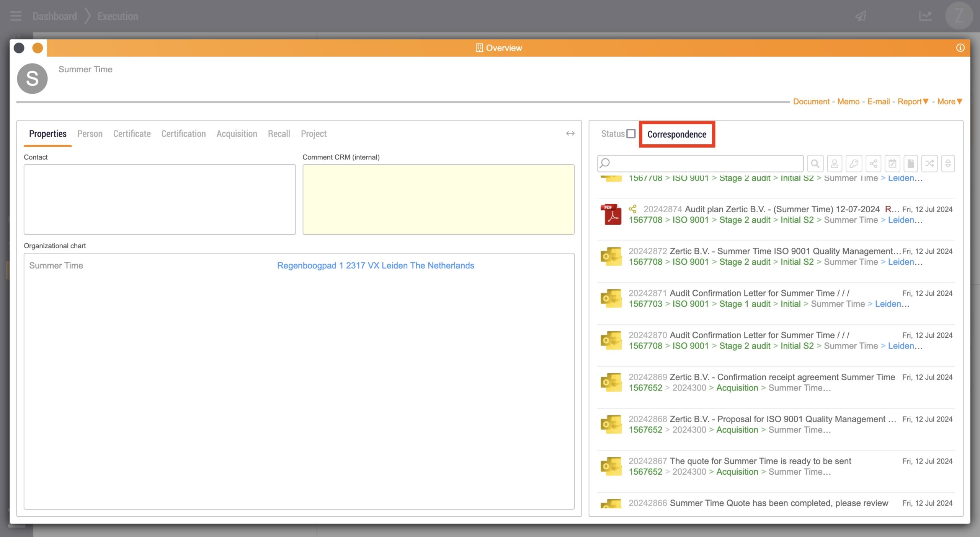Viewport: 980px width, 537px height.
Task: Open the Acquisition tab
Action: tap(237, 133)
